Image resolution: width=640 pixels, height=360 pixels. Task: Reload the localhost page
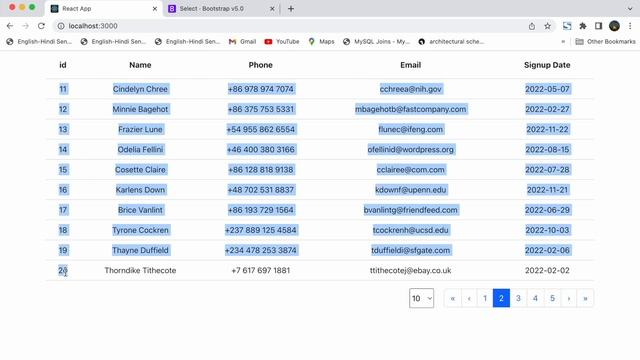[41, 26]
